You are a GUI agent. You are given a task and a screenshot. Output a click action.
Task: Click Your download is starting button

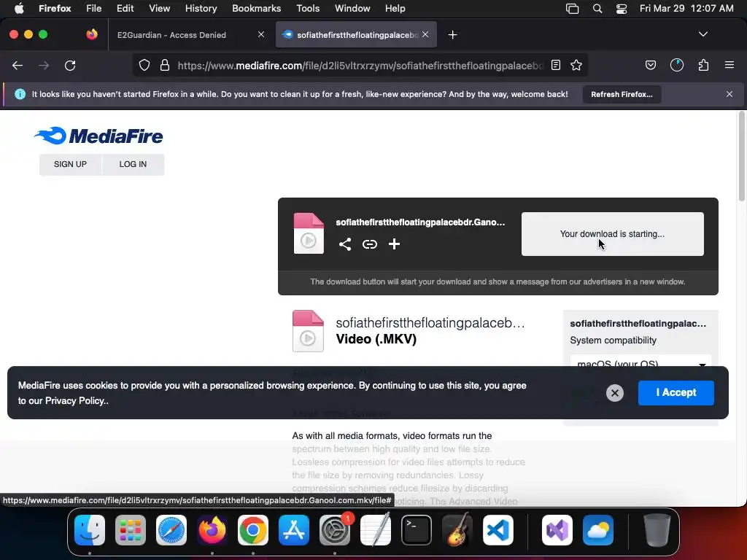[612, 234]
